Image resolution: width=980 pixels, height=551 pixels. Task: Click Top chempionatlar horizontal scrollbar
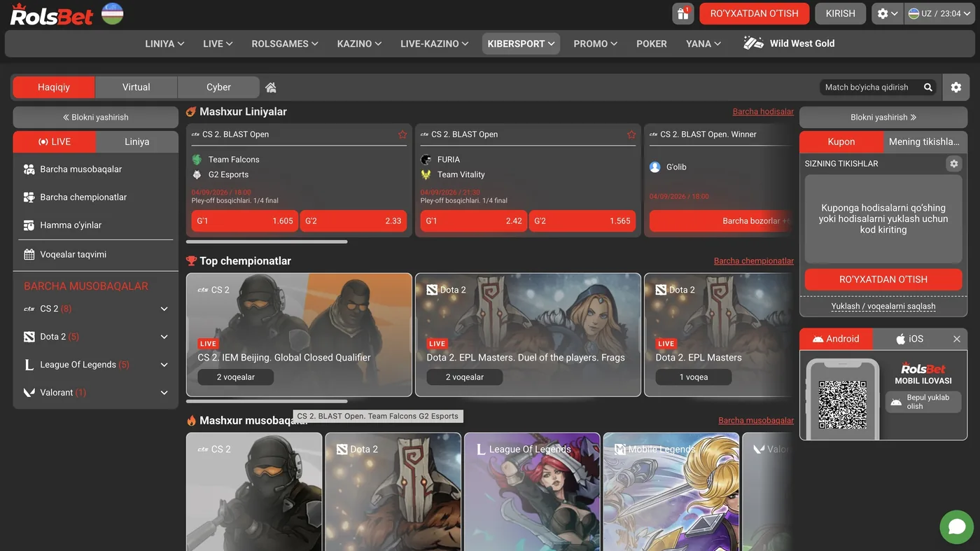[x=267, y=401]
